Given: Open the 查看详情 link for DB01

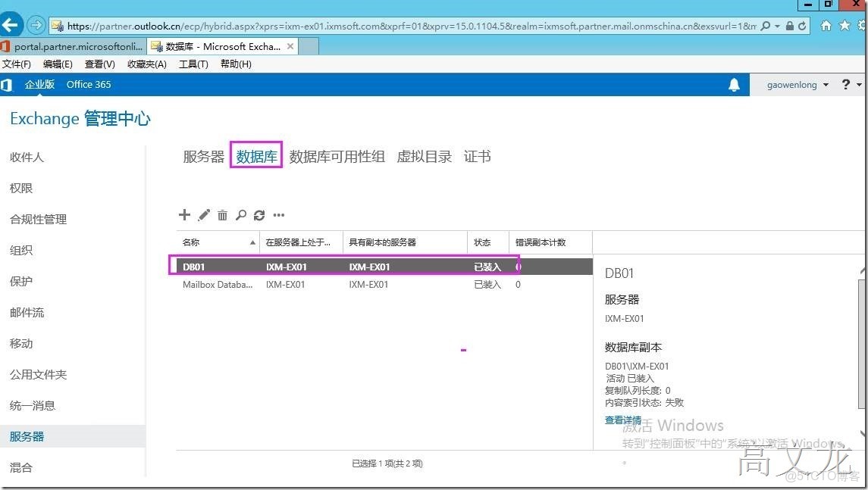Looking at the screenshot, I should coord(622,419).
